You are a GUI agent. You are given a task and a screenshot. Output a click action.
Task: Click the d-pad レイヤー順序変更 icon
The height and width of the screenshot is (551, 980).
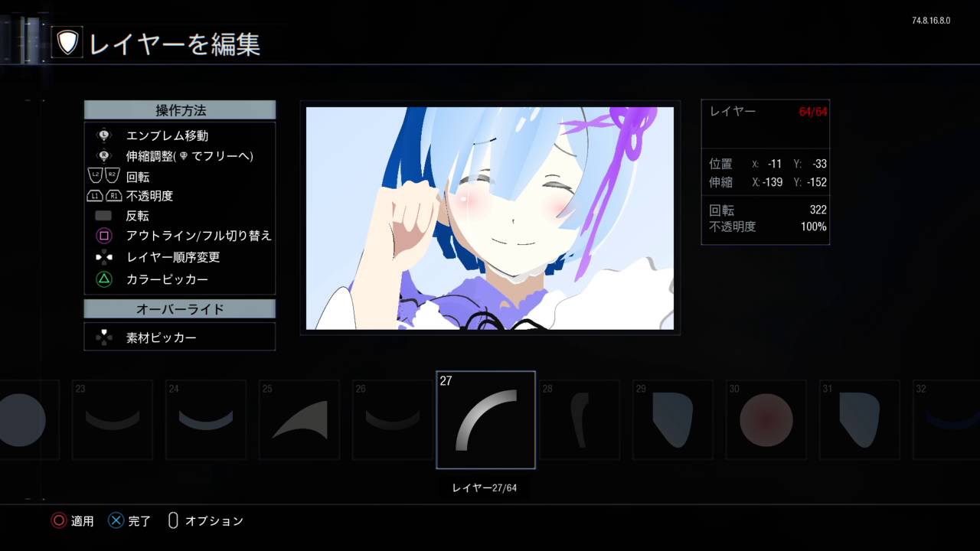click(x=104, y=257)
